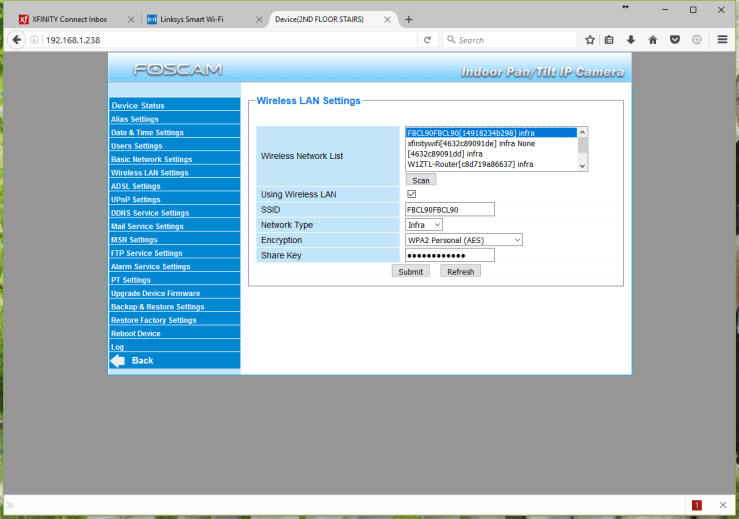This screenshot has height=519, width=739.
Task: Open the downloads arrow icon
Action: click(x=631, y=40)
